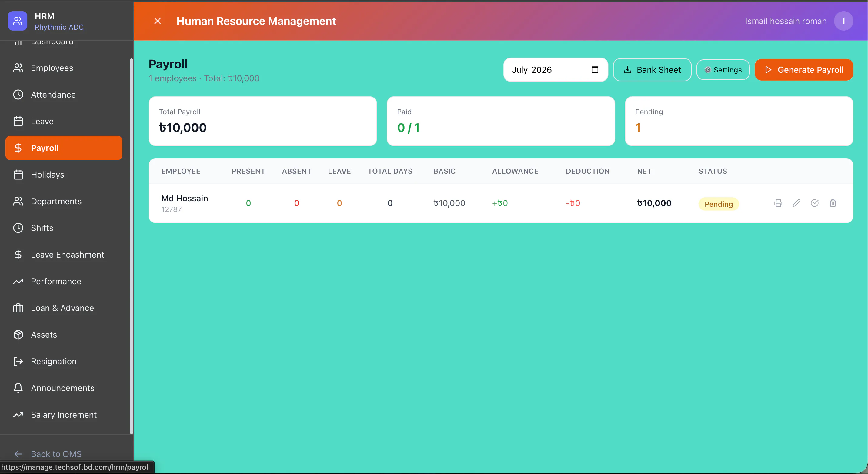
Task: Click the EMPLOYEE column header
Action: pyautogui.click(x=181, y=171)
